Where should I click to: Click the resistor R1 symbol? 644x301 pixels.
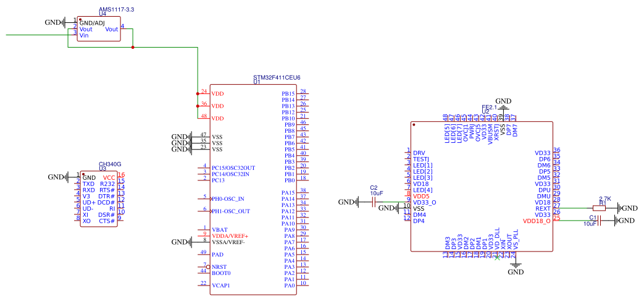coord(599,208)
